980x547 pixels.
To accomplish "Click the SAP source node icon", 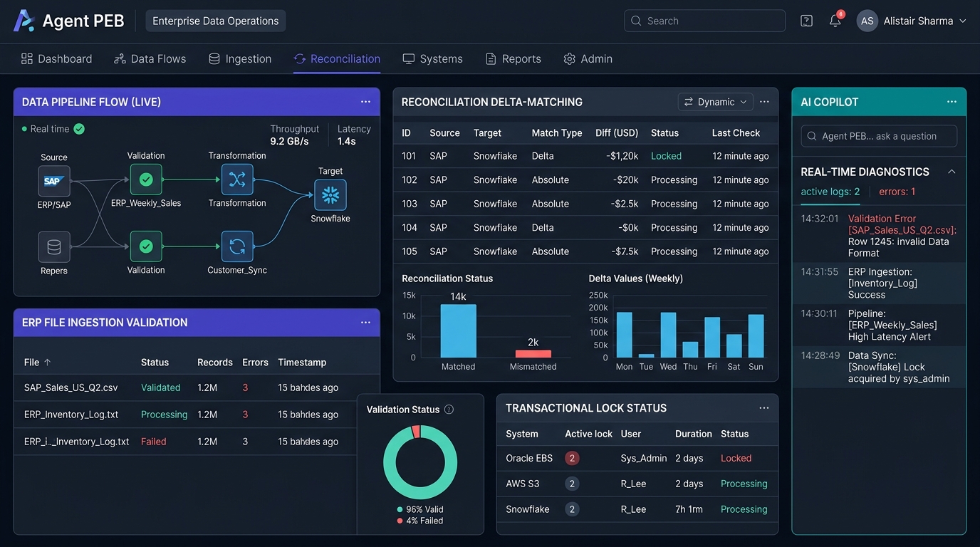I will coord(54,181).
